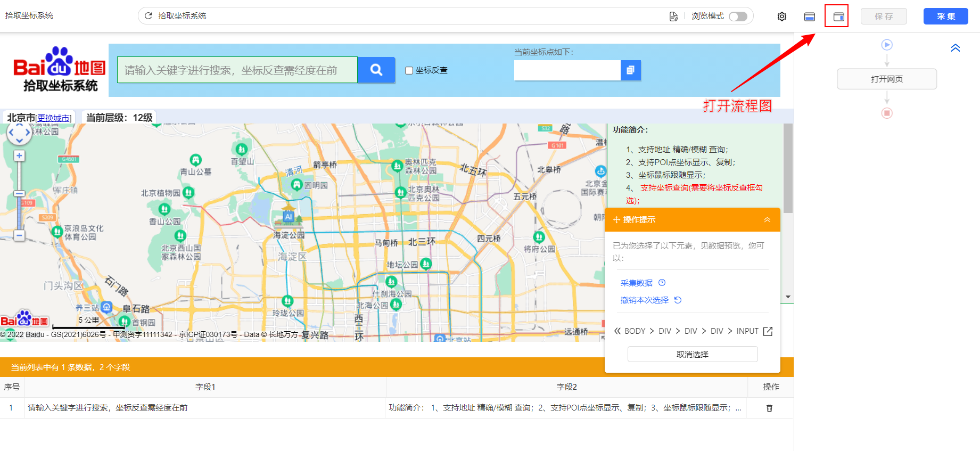
Task: Select INPUT in element breadcrumb
Action: [747, 331]
